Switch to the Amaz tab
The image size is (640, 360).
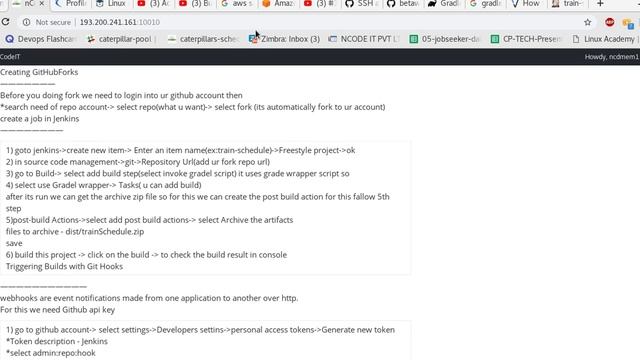pyautogui.click(x=278, y=4)
